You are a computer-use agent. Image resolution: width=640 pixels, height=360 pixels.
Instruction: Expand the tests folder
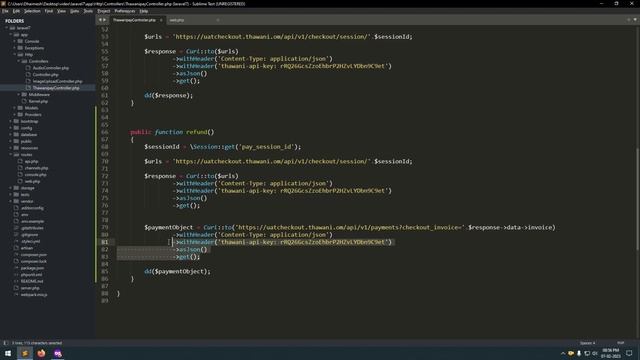click(x=11, y=195)
